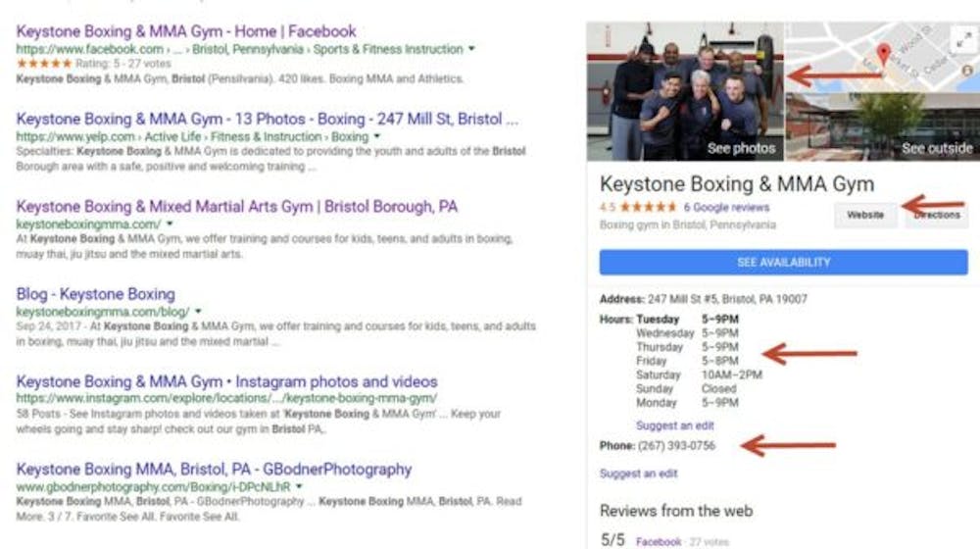980x549 pixels.
Task: Open the GBodnerPhotography result title
Action: 214,469
